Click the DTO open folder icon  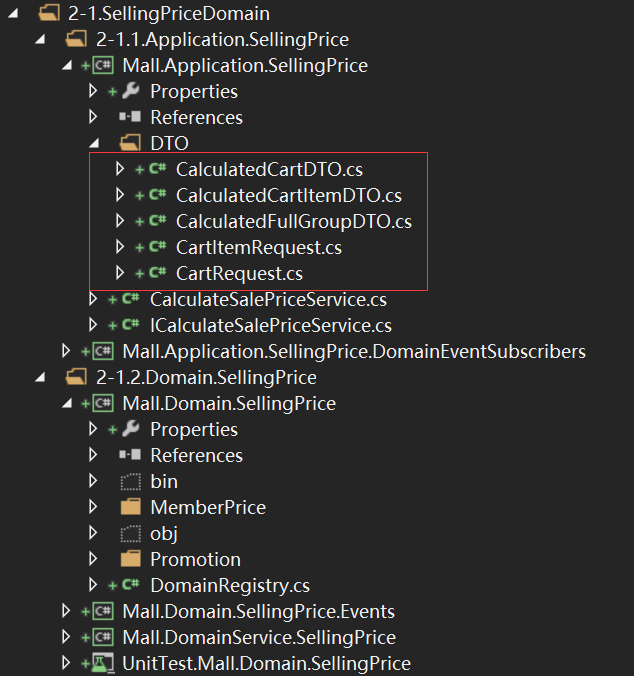[x=130, y=143]
